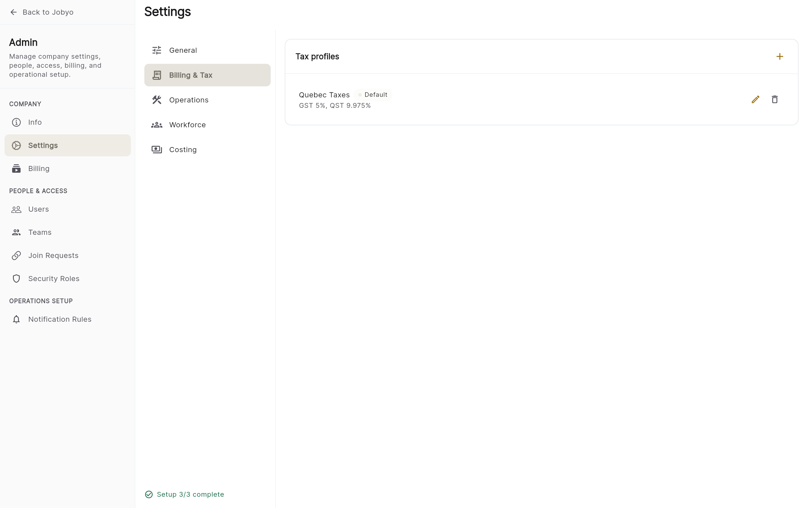Click the Billing subscriptions icon in sidebar

click(x=16, y=169)
